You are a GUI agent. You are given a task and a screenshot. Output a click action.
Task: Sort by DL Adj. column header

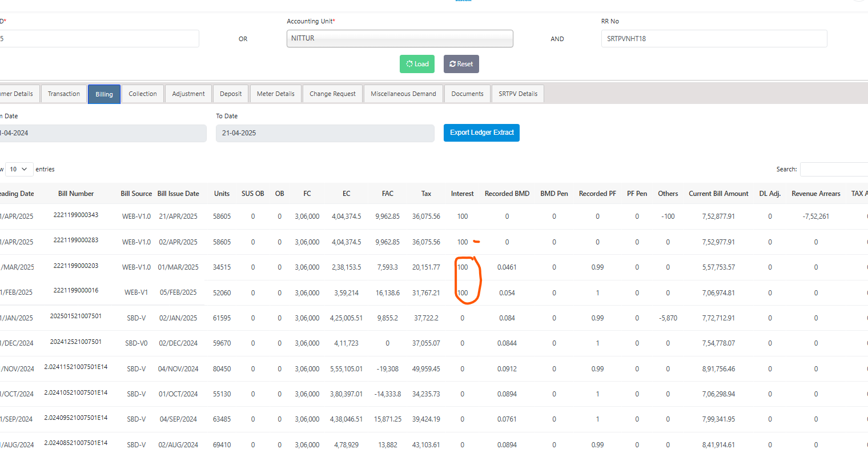(770, 194)
